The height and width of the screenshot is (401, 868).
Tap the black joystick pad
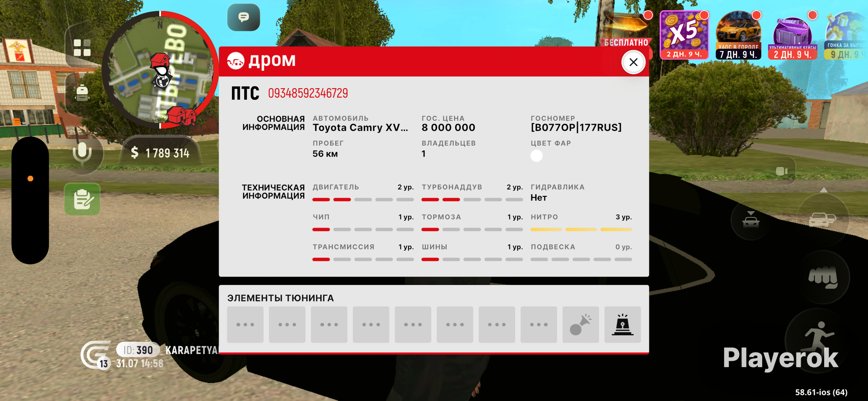click(30, 200)
